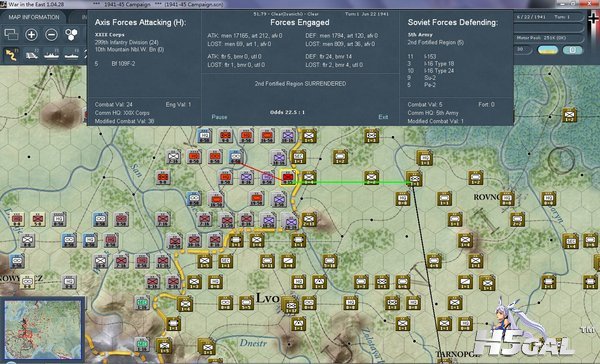This screenshot has width=600, height=364.
Task: Select the naval transport ship icon
Action: point(52,55)
